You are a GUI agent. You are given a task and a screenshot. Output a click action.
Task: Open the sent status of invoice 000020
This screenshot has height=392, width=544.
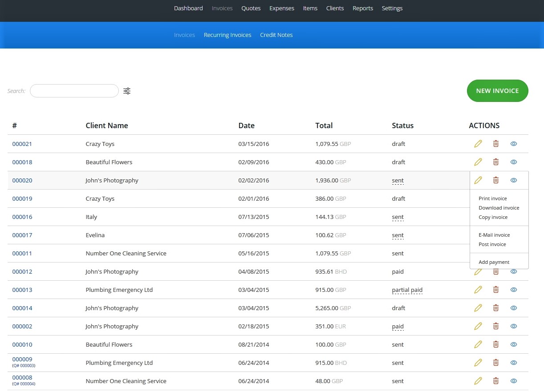click(x=398, y=181)
